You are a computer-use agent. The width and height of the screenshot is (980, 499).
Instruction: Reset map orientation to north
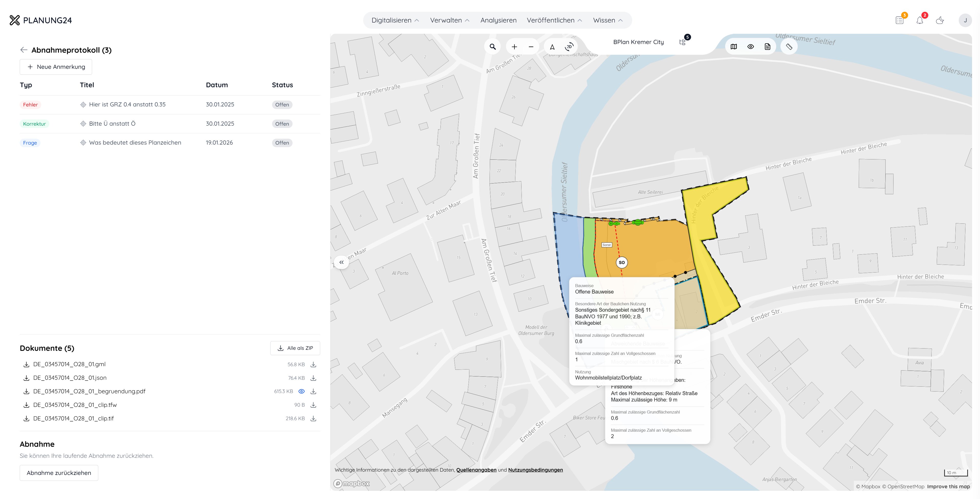(552, 47)
